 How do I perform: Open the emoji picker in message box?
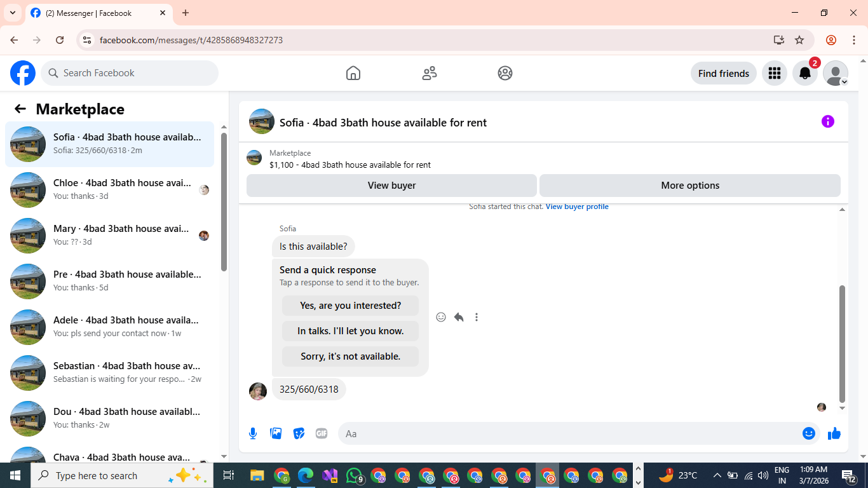(x=809, y=433)
